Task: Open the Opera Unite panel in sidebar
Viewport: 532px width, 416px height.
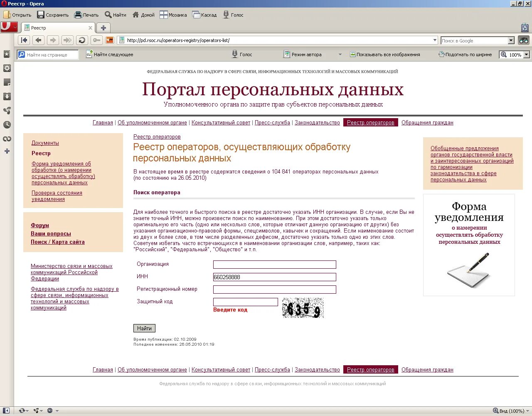Action: [7, 111]
